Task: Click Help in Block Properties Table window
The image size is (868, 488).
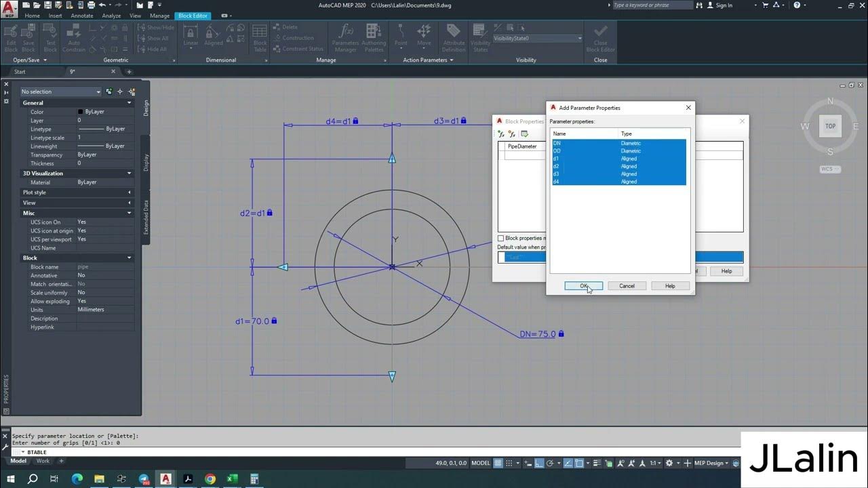Action: [x=726, y=271]
